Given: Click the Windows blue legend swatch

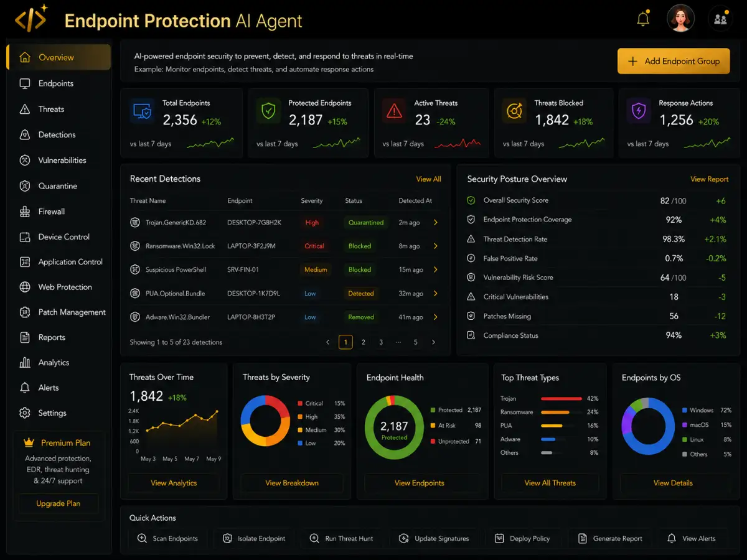Looking at the screenshot, I should [685, 411].
